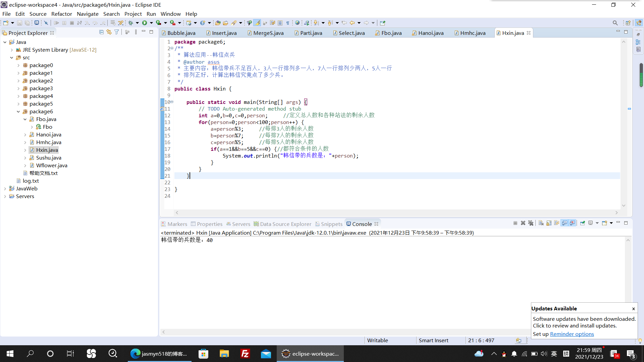The height and width of the screenshot is (362, 644).
Task: Expand the JRE System Library node
Action: (x=12, y=50)
